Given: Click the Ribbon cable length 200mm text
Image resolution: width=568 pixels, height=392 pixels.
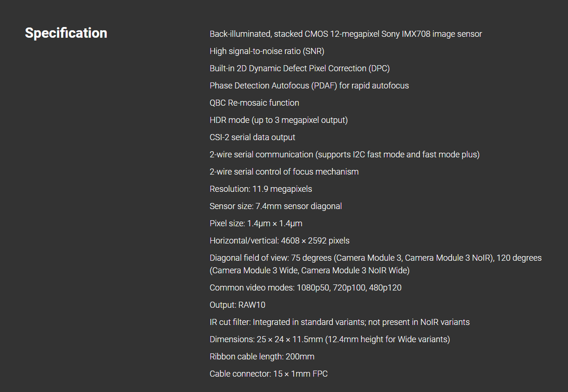Looking at the screenshot, I should [262, 357].
